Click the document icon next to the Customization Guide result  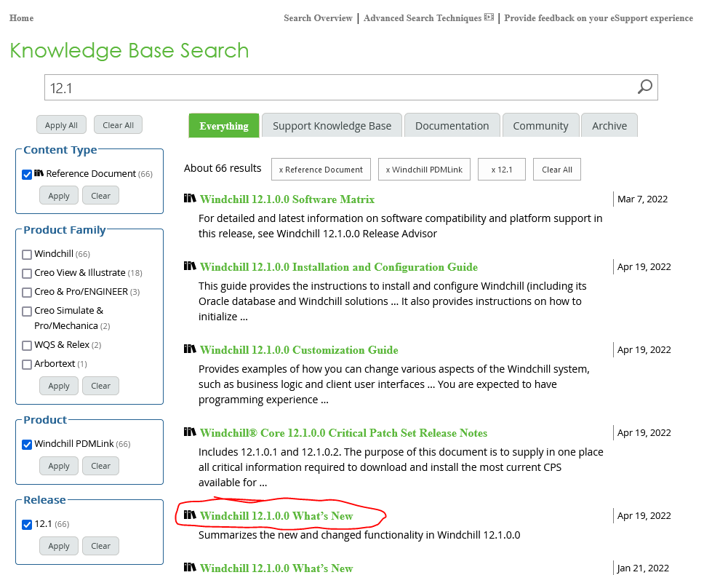coord(190,349)
